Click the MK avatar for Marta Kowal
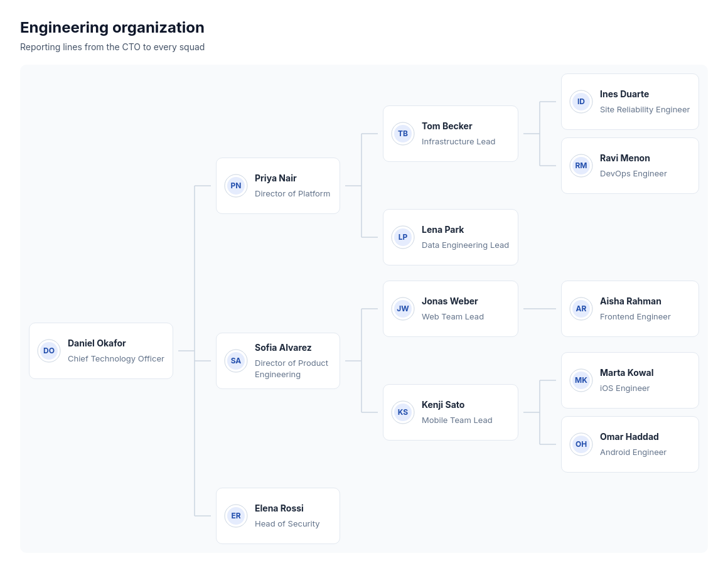 pyautogui.click(x=581, y=380)
